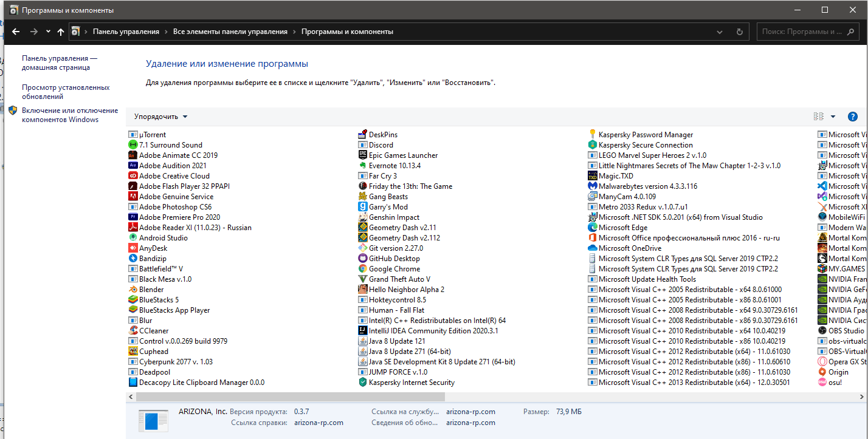Click the Opera GX icon
The image size is (868, 439).
tap(822, 362)
